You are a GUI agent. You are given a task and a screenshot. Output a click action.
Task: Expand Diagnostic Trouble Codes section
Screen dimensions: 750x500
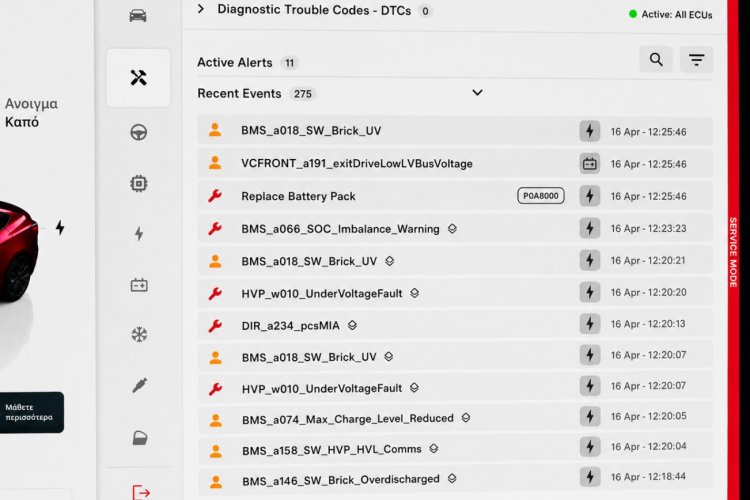[201, 9]
